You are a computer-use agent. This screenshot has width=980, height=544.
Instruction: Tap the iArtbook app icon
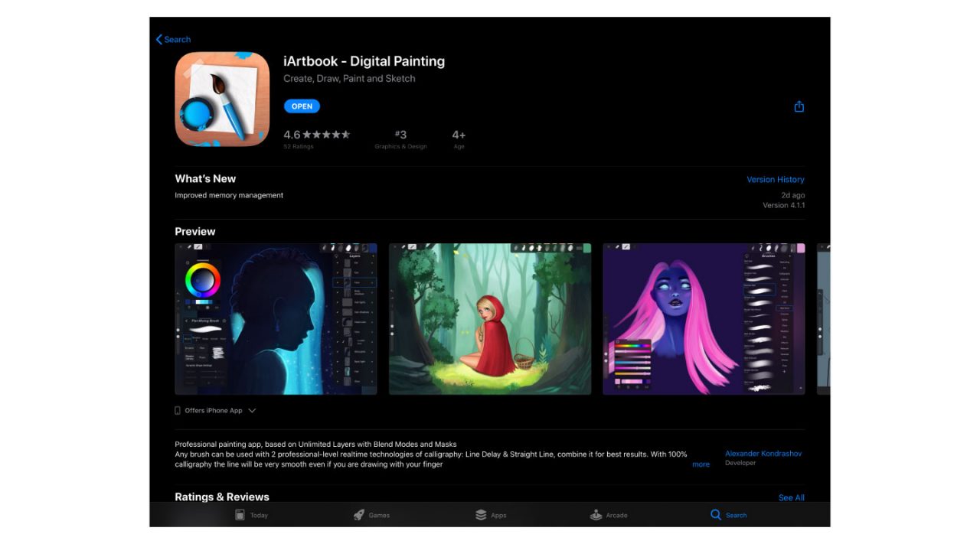pyautogui.click(x=222, y=99)
